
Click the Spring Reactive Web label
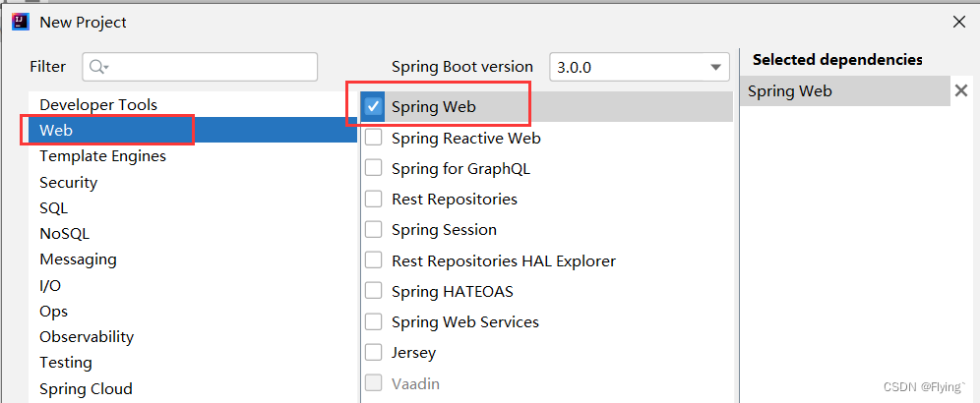pyautogui.click(x=466, y=138)
